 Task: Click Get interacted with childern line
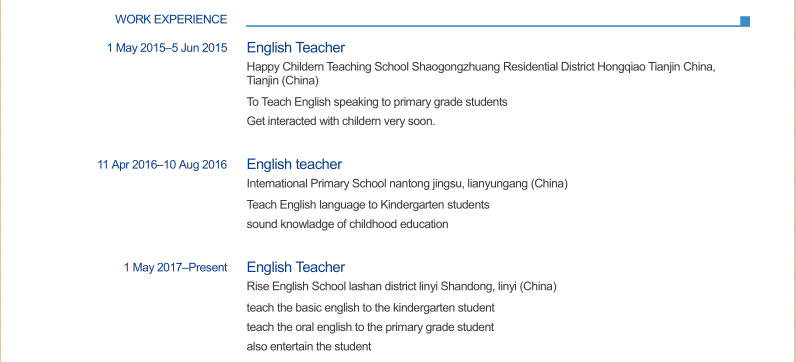pyautogui.click(x=341, y=122)
